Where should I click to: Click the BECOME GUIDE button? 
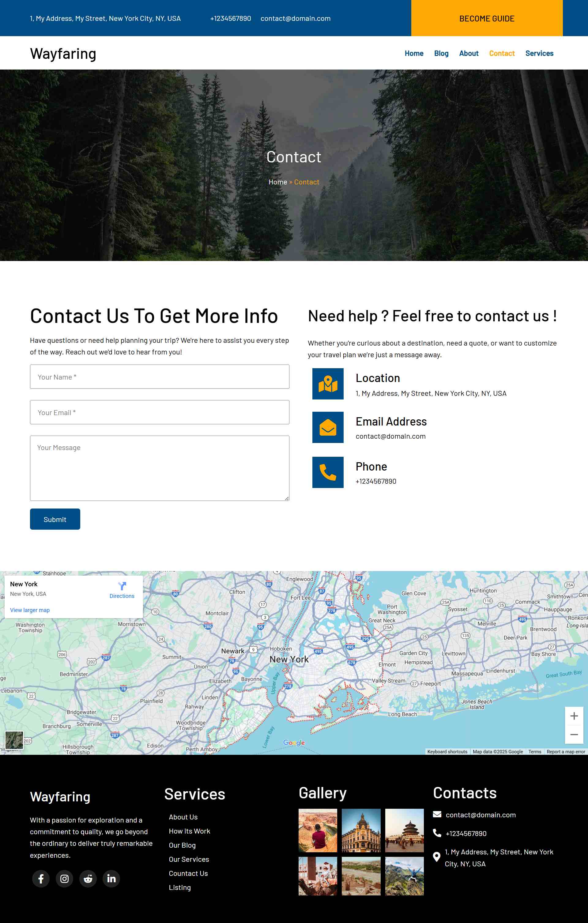487,18
